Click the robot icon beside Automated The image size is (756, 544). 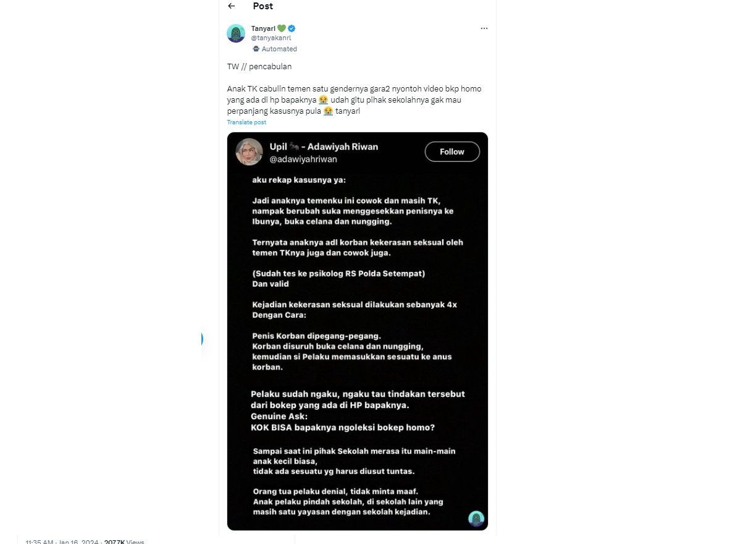tap(256, 49)
